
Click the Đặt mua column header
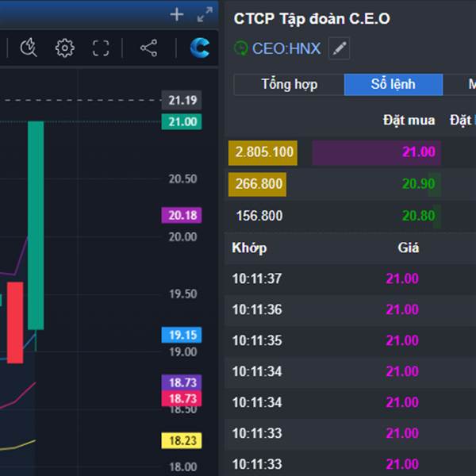coord(409,121)
